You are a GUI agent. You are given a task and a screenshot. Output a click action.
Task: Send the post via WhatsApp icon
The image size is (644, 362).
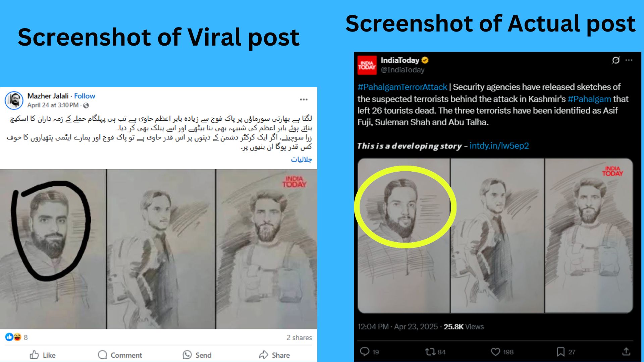[197, 355]
